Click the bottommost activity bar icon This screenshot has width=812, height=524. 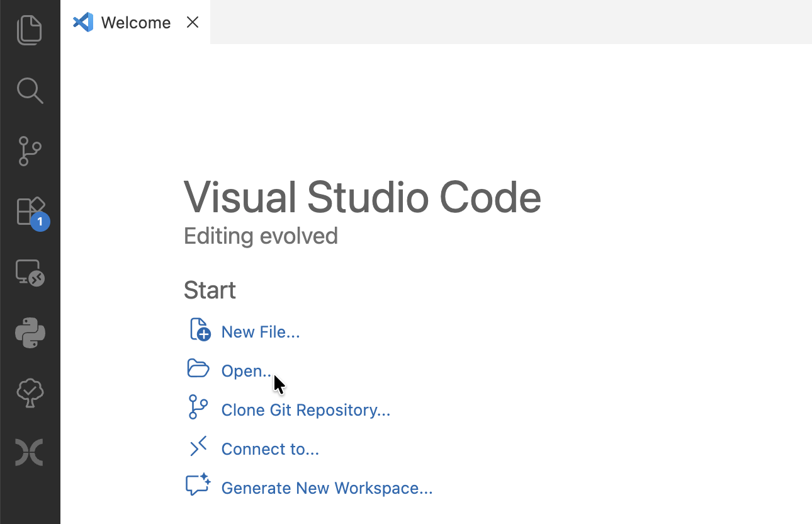[30, 452]
